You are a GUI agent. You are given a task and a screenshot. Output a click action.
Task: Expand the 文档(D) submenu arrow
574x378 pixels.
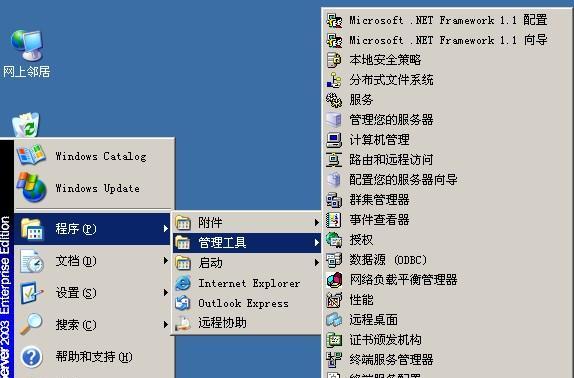(x=165, y=261)
